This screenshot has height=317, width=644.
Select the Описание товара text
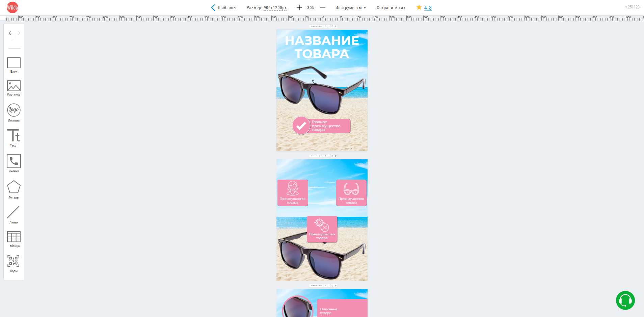[328, 311]
